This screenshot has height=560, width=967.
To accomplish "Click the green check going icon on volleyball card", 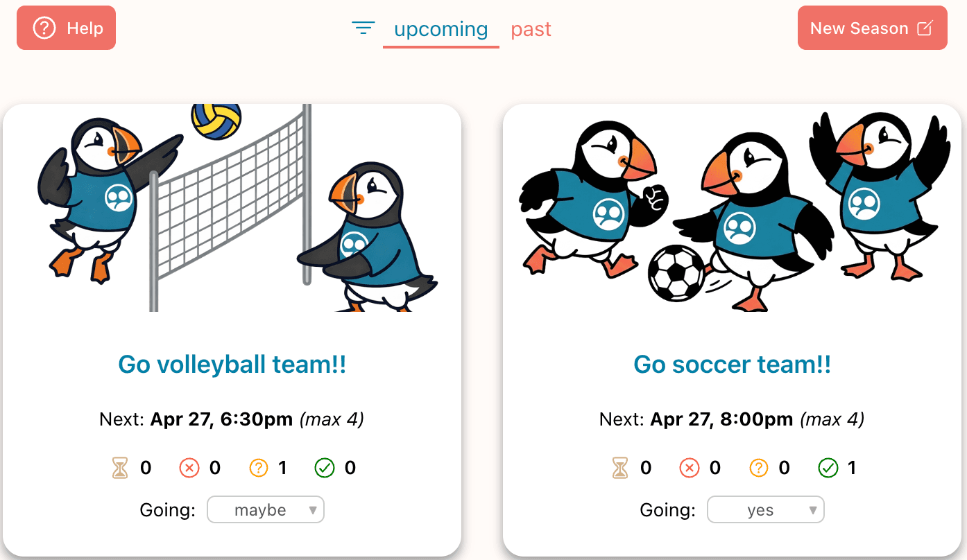I will click(326, 468).
